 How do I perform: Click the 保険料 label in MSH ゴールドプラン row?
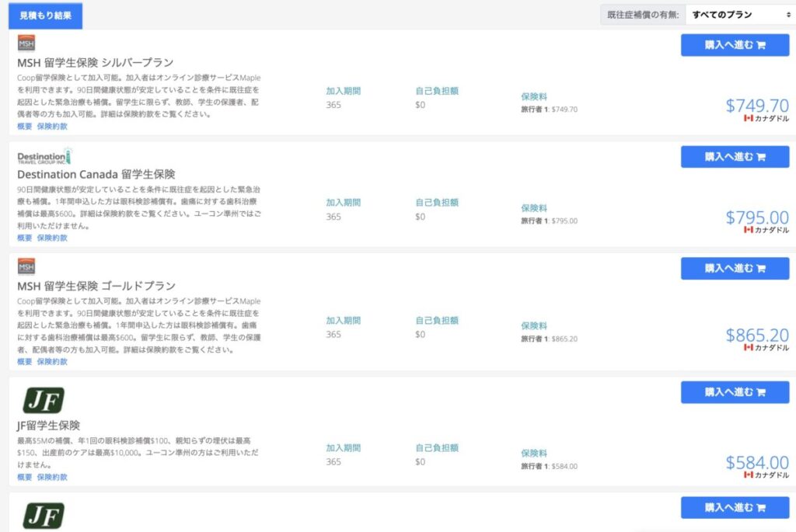tap(534, 326)
